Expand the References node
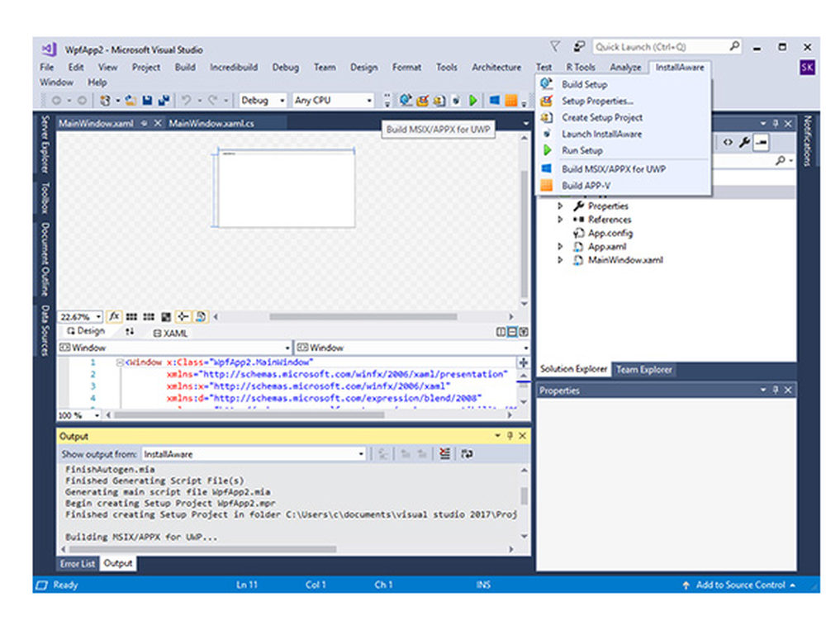This screenshot has height=644, width=826. (x=561, y=220)
